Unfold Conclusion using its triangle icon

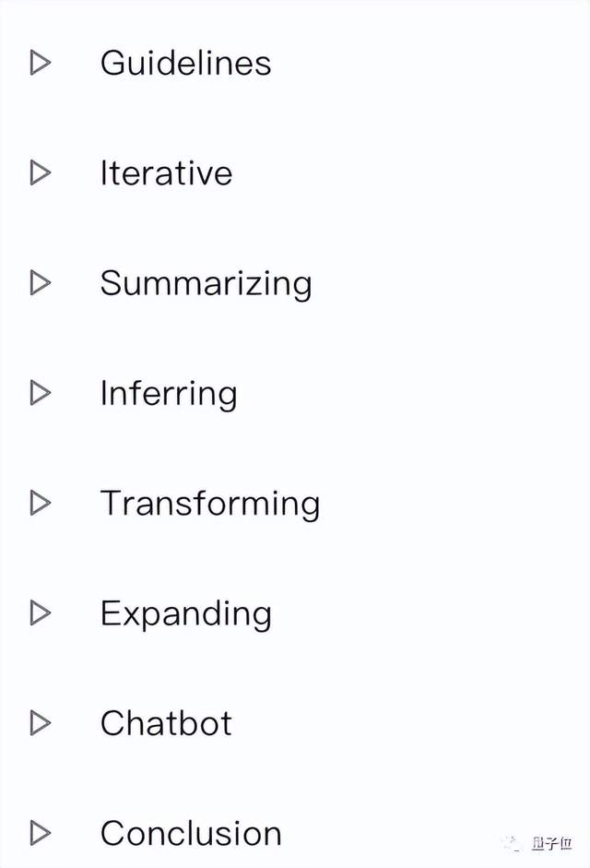[x=40, y=833]
